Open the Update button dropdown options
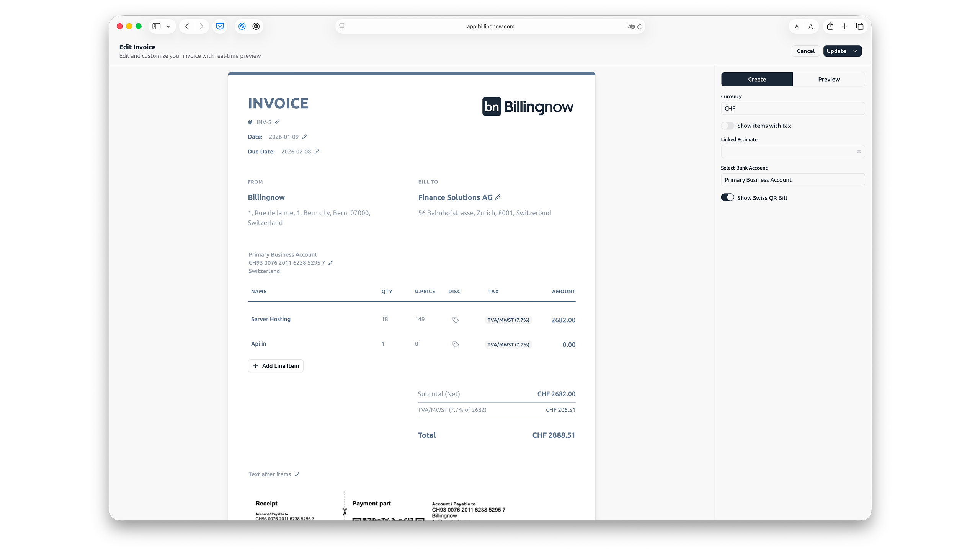The image size is (980, 551). [x=856, y=51]
